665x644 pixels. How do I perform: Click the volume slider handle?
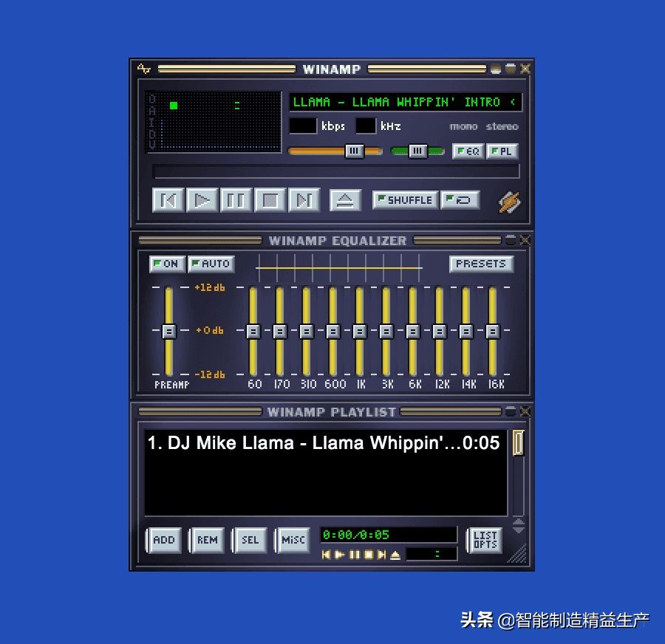pyautogui.click(x=354, y=151)
